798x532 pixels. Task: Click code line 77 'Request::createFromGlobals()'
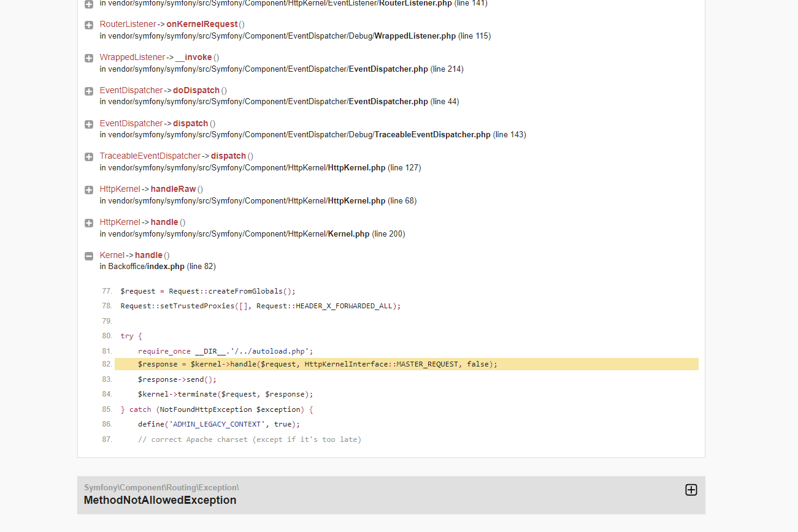[x=208, y=291]
